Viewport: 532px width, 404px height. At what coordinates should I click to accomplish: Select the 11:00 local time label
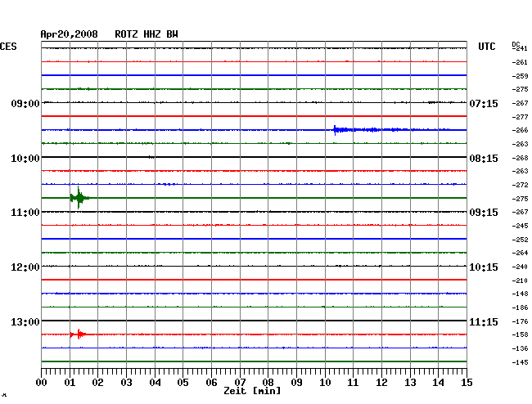click(x=25, y=213)
